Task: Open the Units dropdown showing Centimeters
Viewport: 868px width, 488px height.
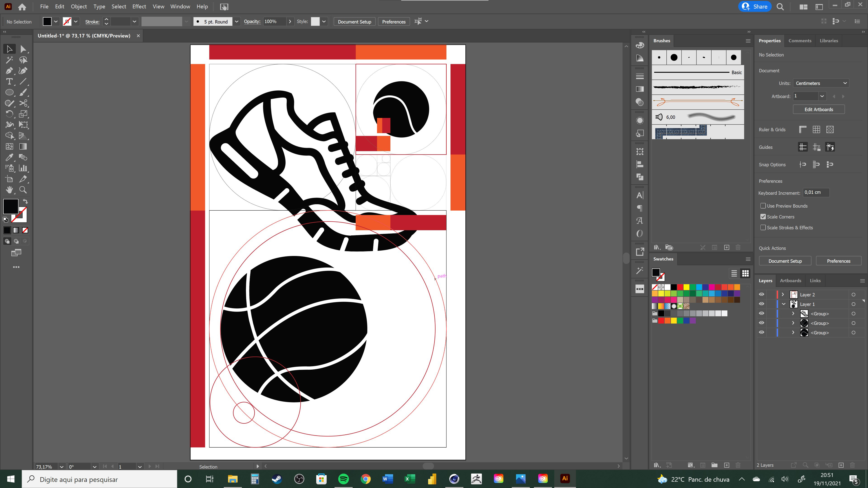Action: (821, 83)
